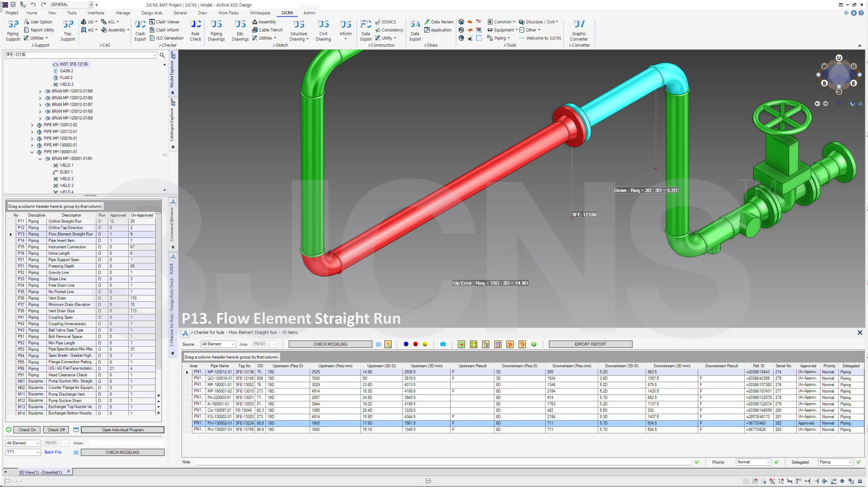Switch to the Design Aids tab

(152, 13)
